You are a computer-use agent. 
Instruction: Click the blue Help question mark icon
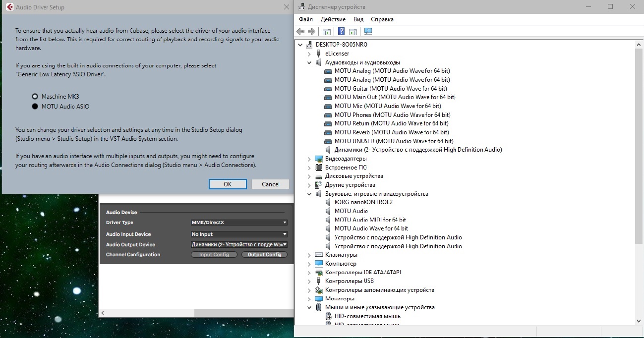[341, 32]
